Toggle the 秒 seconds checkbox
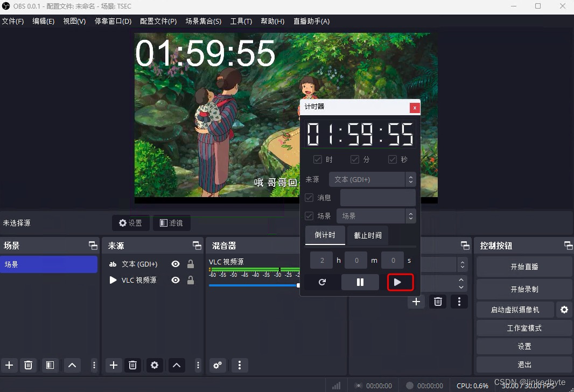Viewport: 574px width, 392px height. [393, 159]
